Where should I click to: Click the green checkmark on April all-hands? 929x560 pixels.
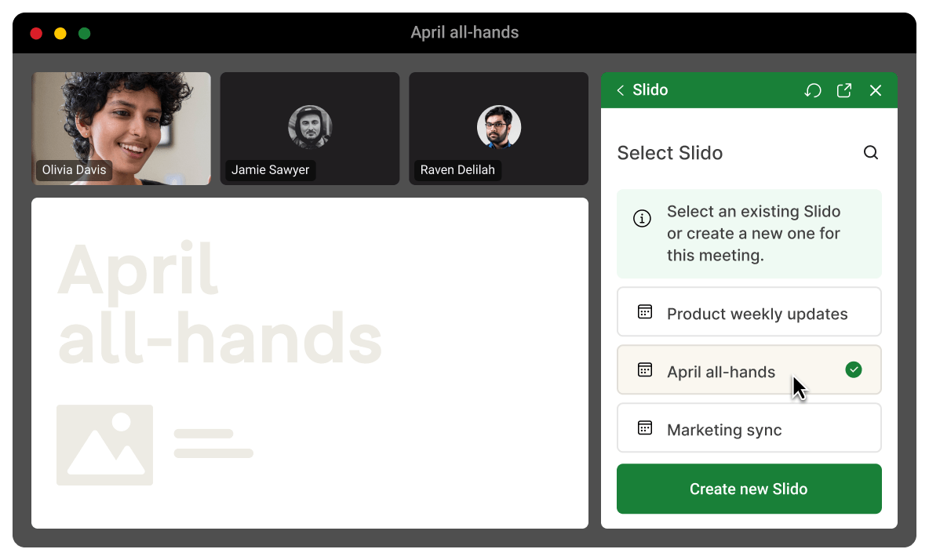[853, 369]
